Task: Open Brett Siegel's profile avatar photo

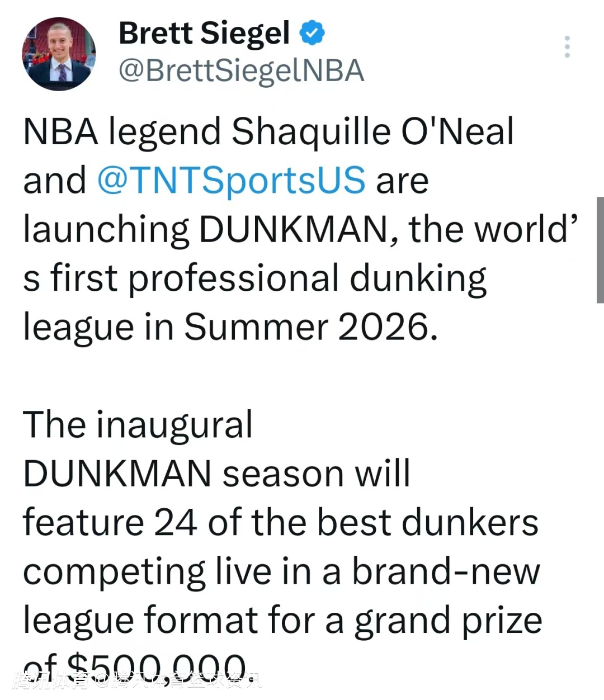Action: point(59,54)
